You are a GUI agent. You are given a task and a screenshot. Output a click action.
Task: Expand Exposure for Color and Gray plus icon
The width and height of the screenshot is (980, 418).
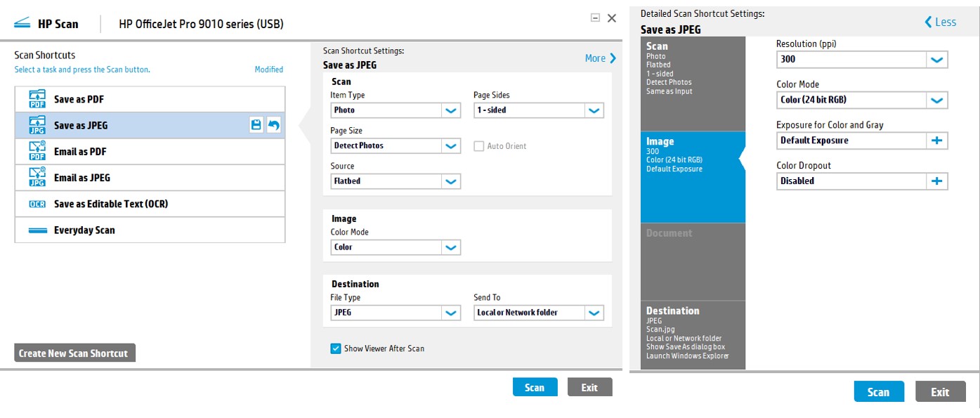click(936, 141)
